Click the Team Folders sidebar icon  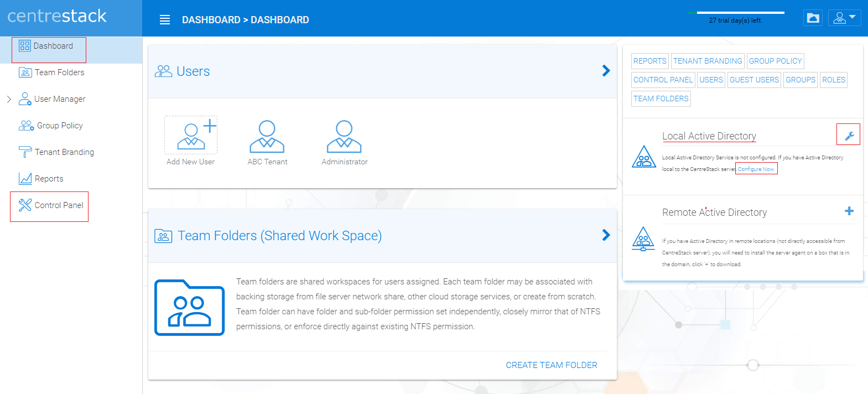[25, 72]
